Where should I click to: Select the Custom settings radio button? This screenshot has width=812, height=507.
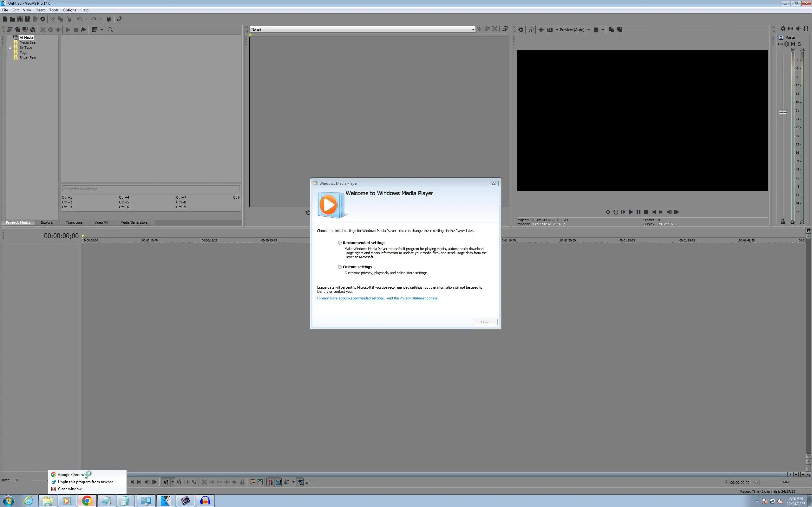(340, 267)
